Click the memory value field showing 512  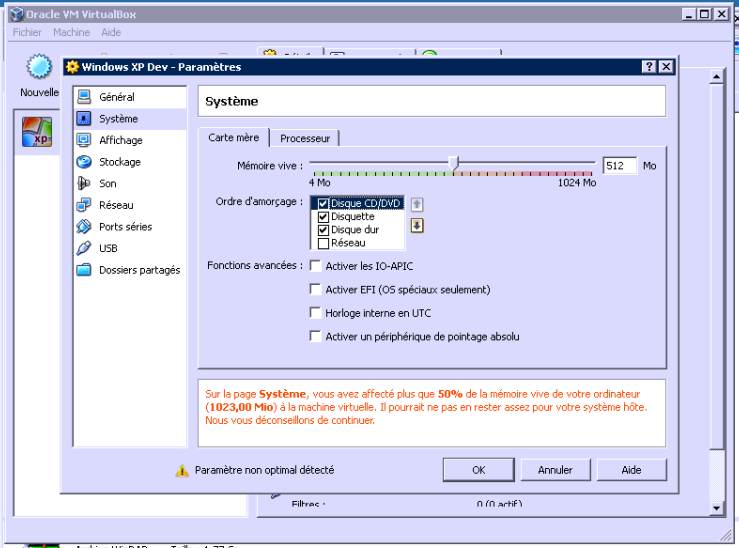pos(619,166)
